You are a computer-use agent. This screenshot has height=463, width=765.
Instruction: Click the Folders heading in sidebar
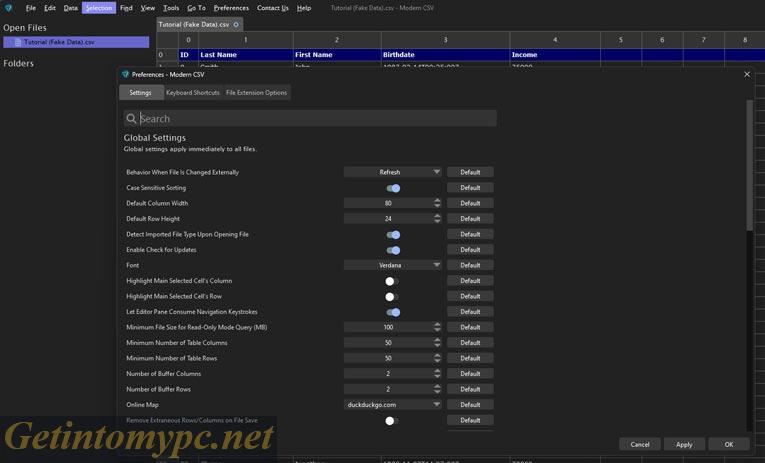tap(19, 63)
